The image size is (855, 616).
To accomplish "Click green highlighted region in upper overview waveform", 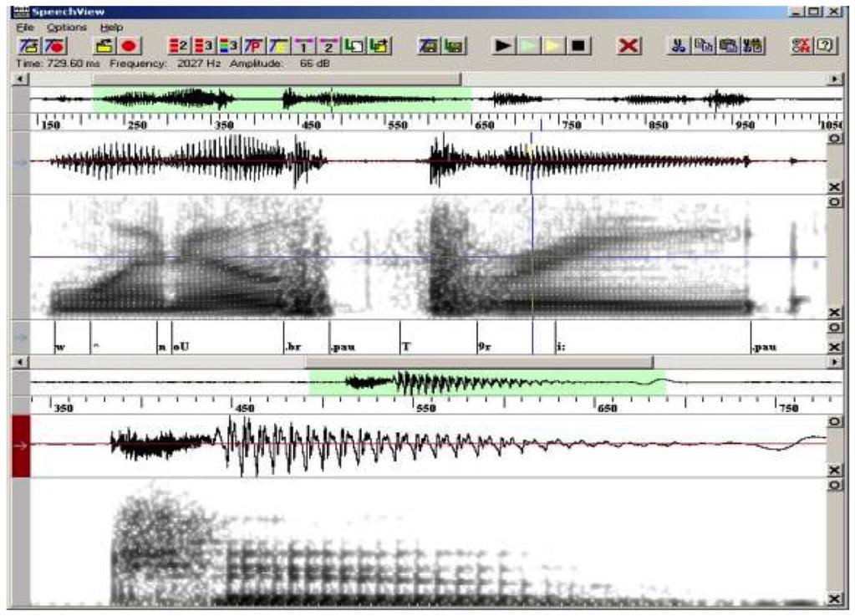I will [x=282, y=99].
